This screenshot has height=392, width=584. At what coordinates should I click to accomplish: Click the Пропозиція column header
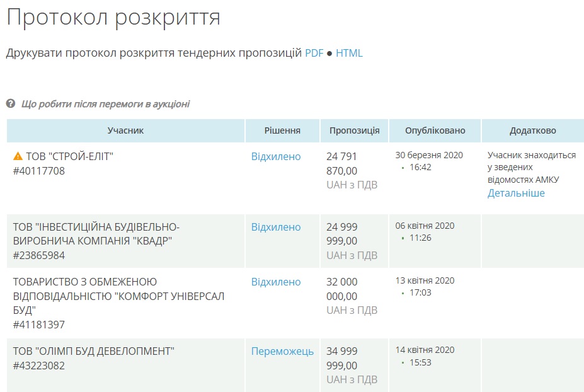(354, 131)
